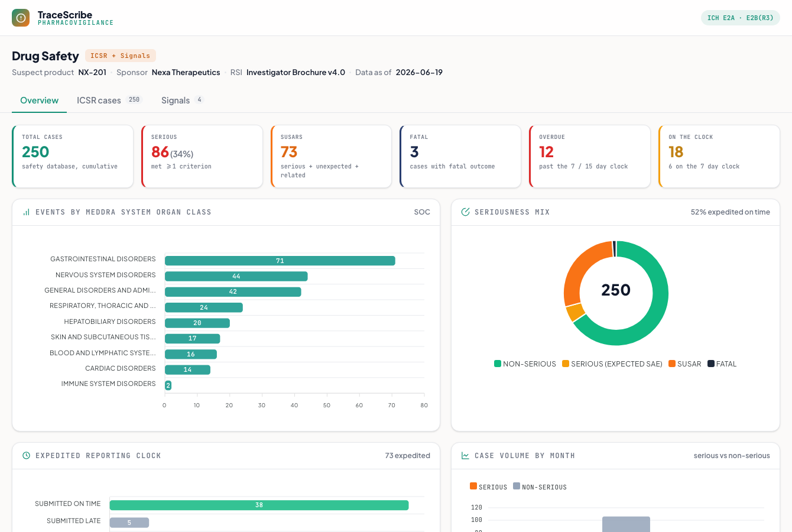Click the SUSAR orange legend swatch
This screenshot has height=532, width=792.
click(x=672, y=364)
